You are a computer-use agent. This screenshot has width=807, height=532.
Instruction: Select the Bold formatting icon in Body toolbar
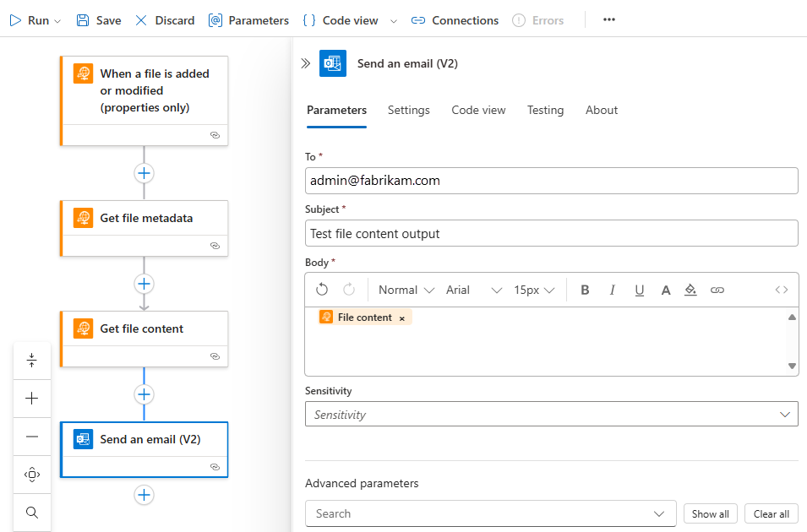click(x=585, y=290)
